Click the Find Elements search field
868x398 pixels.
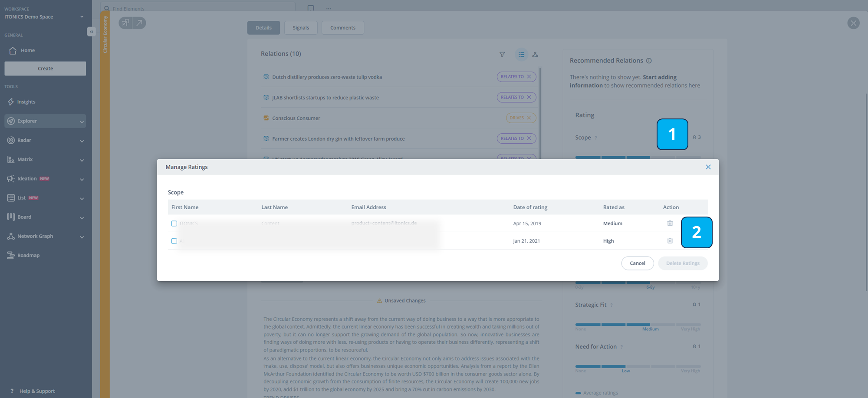(195, 7)
